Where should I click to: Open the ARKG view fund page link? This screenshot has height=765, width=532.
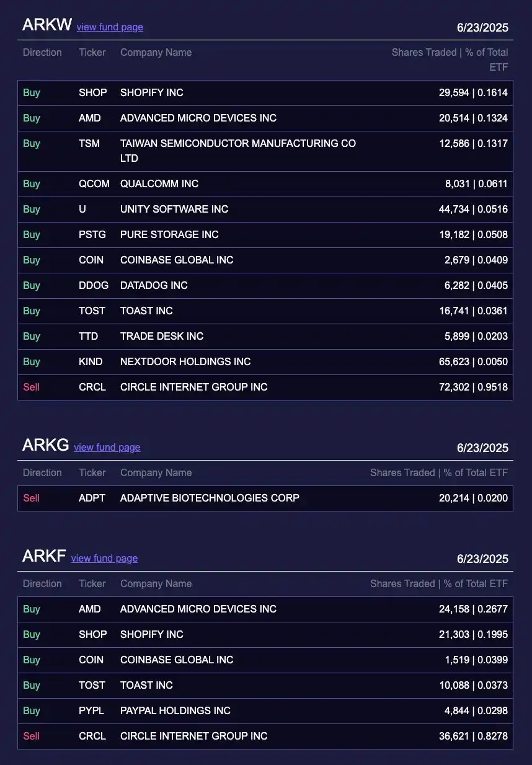tap(107, 448)
